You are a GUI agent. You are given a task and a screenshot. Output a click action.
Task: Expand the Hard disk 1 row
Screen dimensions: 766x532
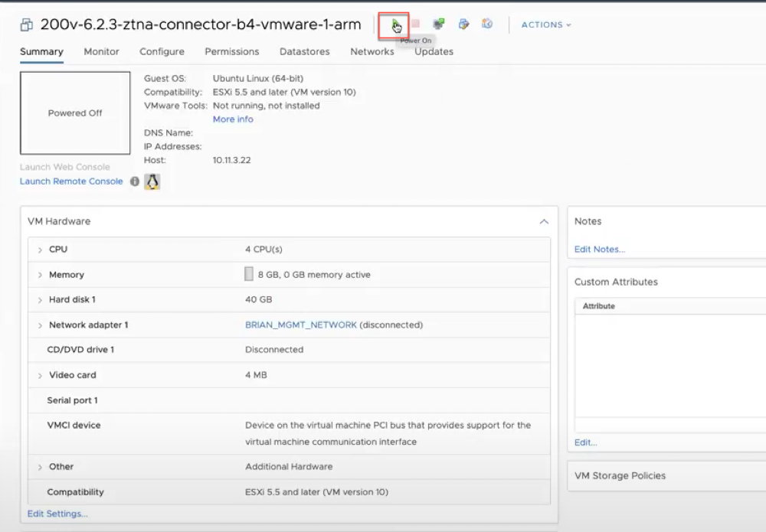tap(40, 300)
